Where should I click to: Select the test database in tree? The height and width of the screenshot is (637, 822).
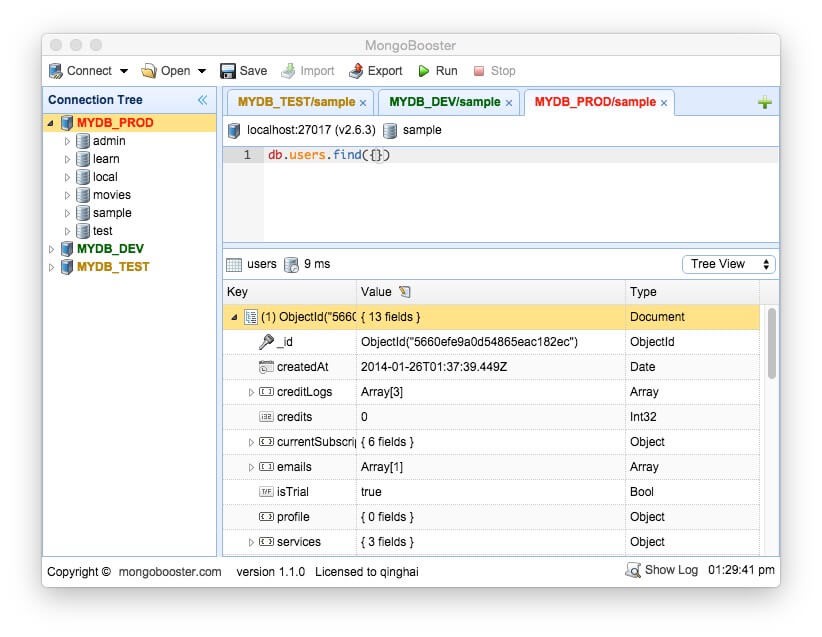102,231
